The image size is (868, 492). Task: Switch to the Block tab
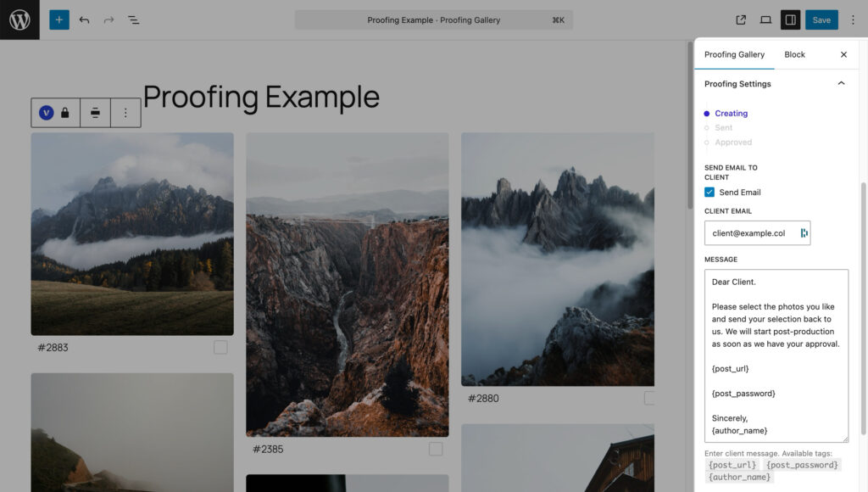tap(794, 54)
